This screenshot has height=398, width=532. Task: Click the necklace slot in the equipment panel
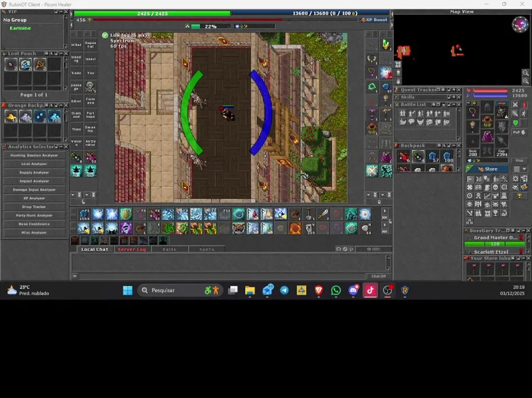click(473, 112)
